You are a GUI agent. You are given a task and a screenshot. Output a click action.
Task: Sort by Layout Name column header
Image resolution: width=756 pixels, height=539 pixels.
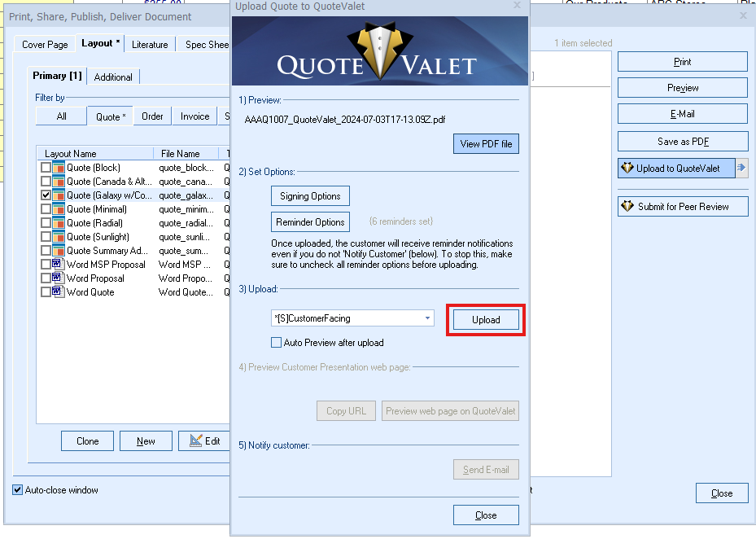click(95, 153)
